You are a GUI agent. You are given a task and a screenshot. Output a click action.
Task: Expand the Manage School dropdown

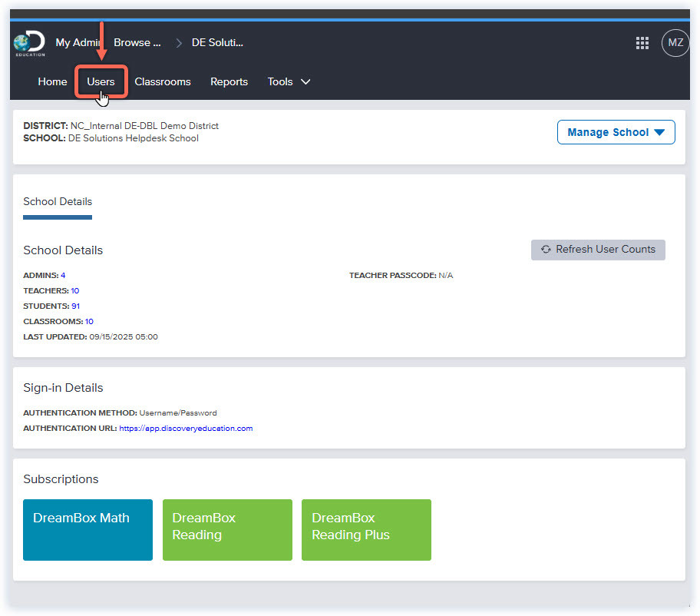[615, 132]
